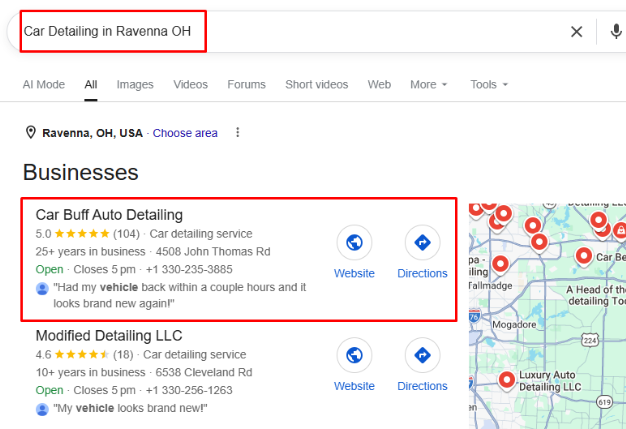Image resolution: width=626 pixels, height=429 pixels.
Task: Open Car Buff Auto Detailing website globe icon
Action: pyautogui.click(x=354, y=242)
